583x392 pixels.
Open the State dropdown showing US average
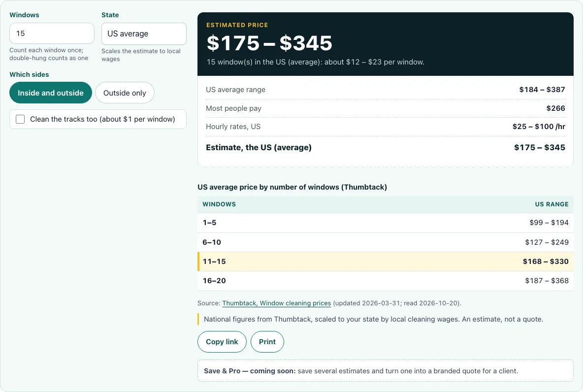coord(144,34)
